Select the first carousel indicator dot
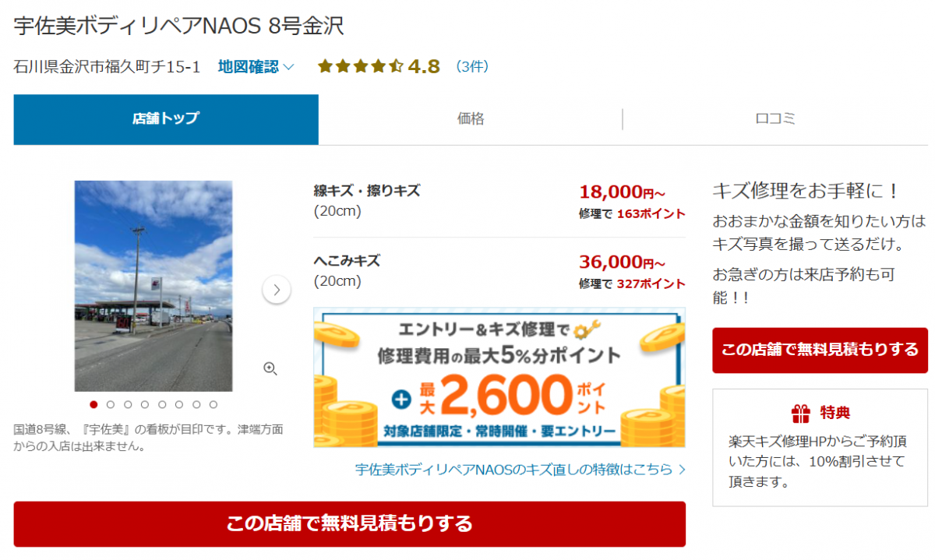The height and width of the screenshot is (560, 935). click(93, 404)
